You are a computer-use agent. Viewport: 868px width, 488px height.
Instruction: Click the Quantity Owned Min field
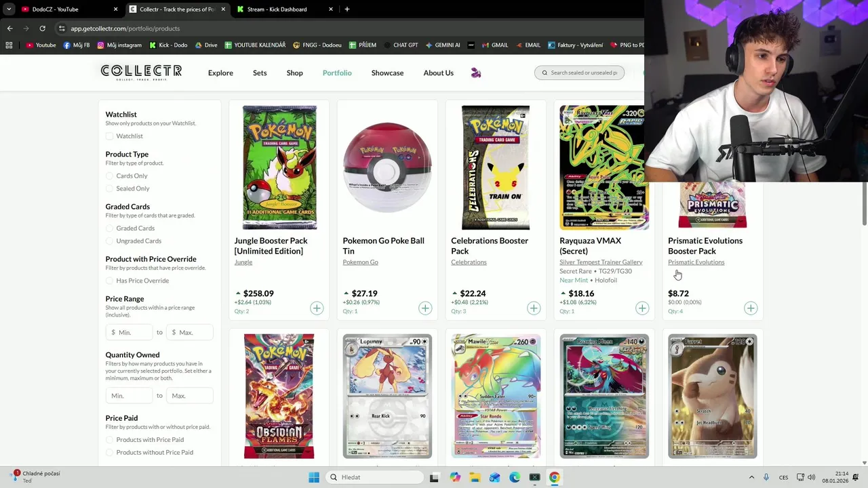[x=129, y=396]
